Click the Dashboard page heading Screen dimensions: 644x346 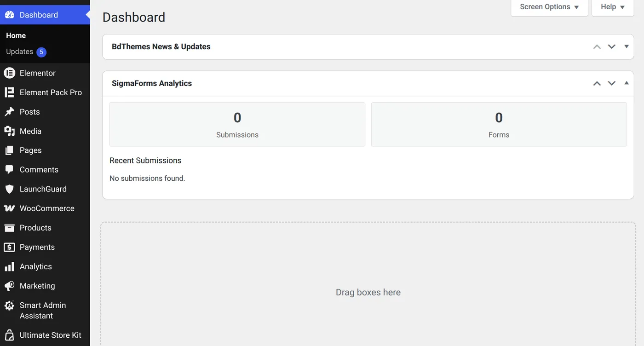(134, 17)
